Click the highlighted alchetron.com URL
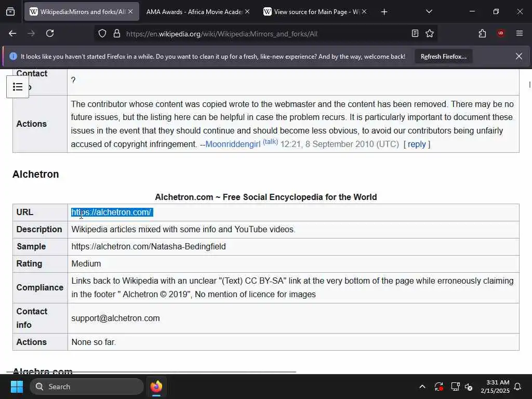This screenshot has height=399, width=532. [111, 212]
